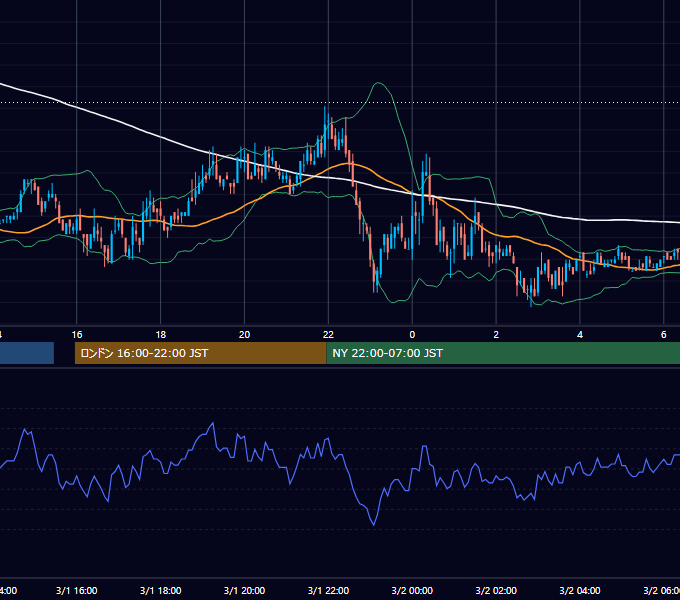
Task: Click the hour label 2 on upper axis
Action: [x=496, y=335]
